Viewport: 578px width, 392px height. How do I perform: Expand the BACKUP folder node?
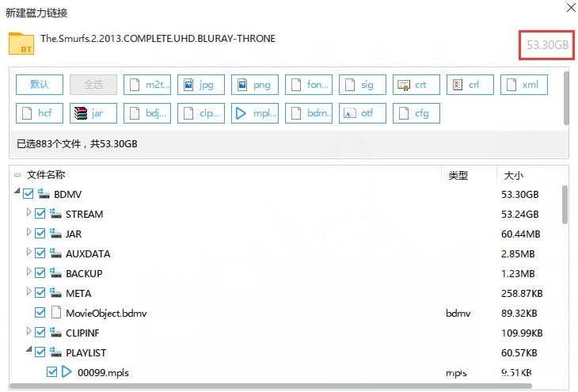point(29,272)
